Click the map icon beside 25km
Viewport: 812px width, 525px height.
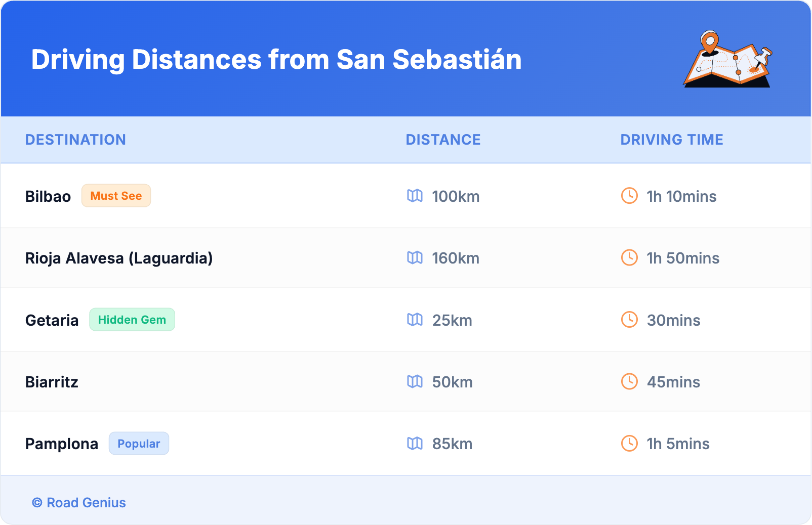click(x=415, y=320)
